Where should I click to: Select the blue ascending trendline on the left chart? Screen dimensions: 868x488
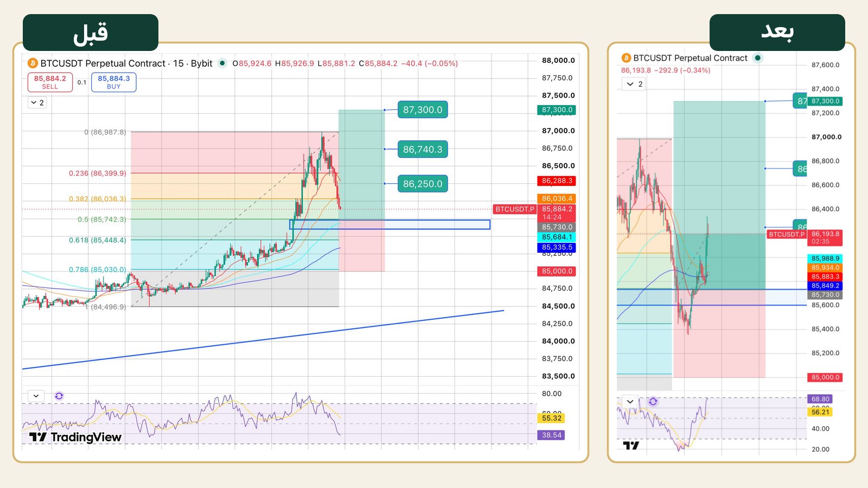pyautogui.click(x=263, y=340)
